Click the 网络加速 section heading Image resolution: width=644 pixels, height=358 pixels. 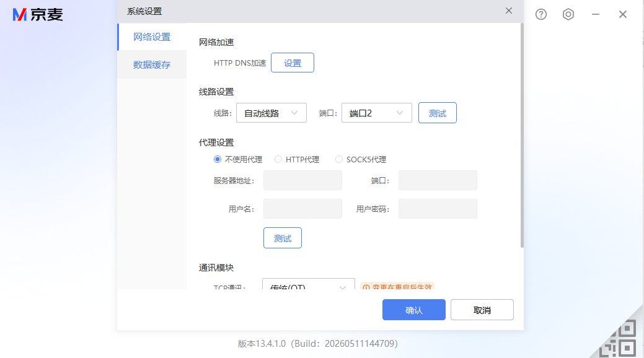216,42
